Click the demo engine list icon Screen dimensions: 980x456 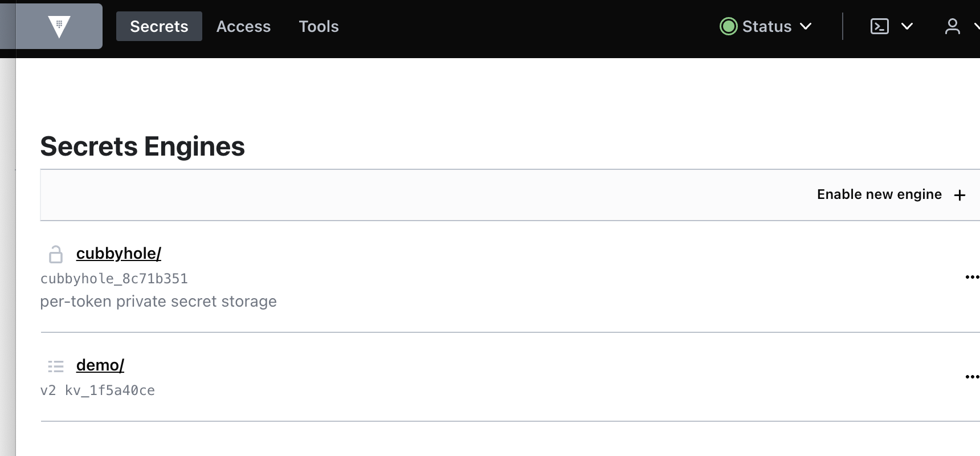click(56, 366)
